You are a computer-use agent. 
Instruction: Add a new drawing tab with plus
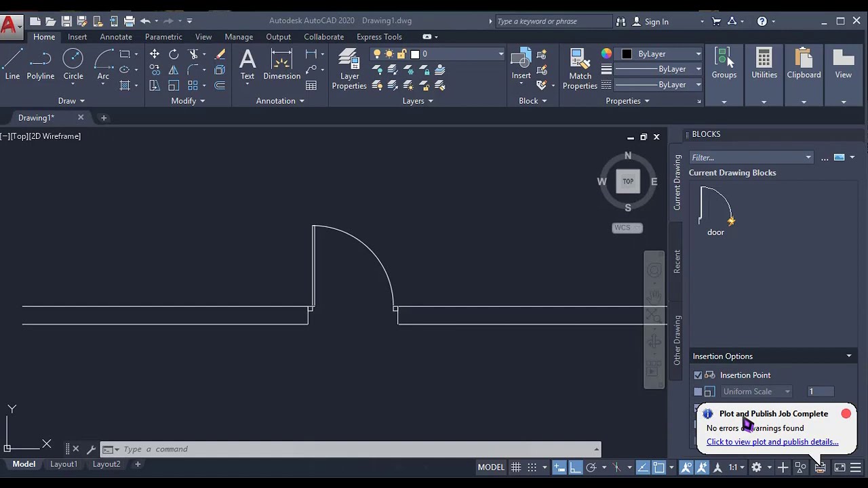104,118
